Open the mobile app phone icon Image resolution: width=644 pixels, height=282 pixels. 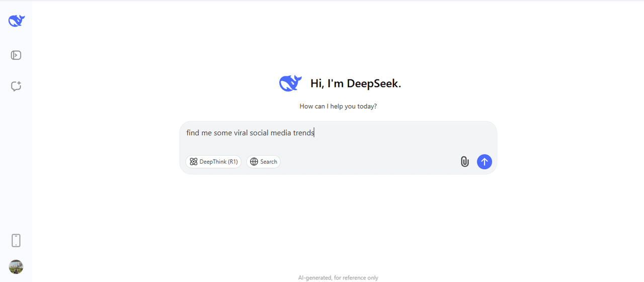16,240
